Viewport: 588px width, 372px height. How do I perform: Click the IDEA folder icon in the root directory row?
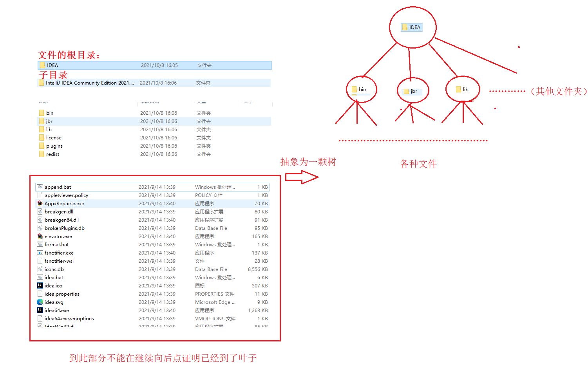(x=42, y=65)
